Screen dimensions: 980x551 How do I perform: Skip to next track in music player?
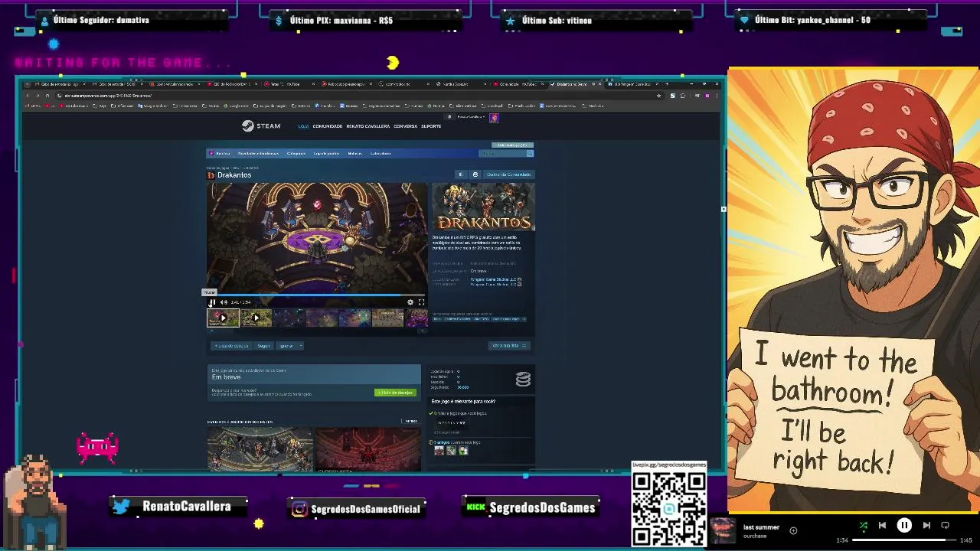coord(926,525)
